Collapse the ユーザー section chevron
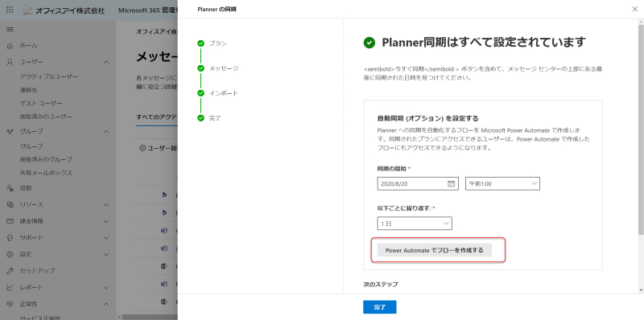Screen dimensions: 644x320 [x=106, y=63]
